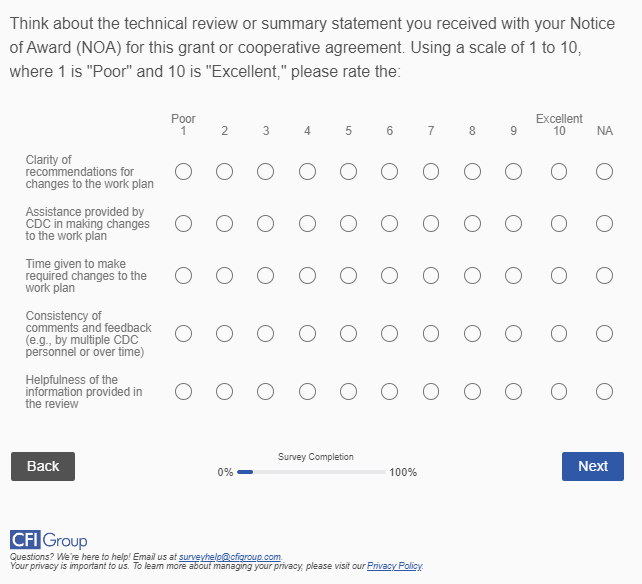Select NA for Helpfulness of the information
Screen dimensions: 642x584
(604, 391)
